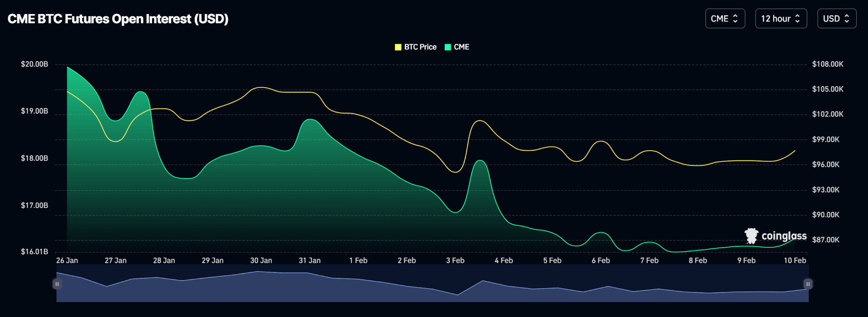Click the chart title CME BTC Futures

[x=118, y=19]
